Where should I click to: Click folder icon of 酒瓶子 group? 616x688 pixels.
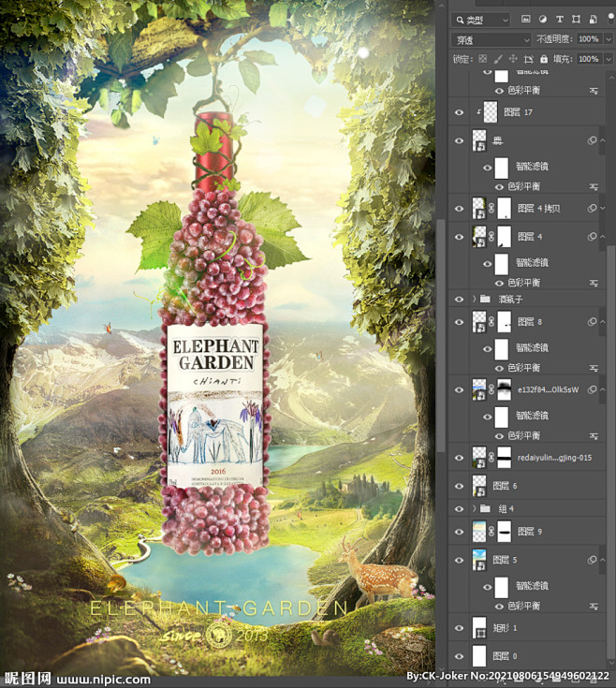tap(485, 299)
